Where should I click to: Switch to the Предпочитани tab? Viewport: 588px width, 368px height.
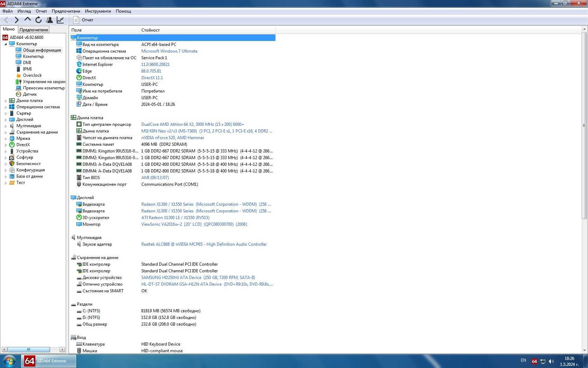pyautogui.click(x=34, y=30)
